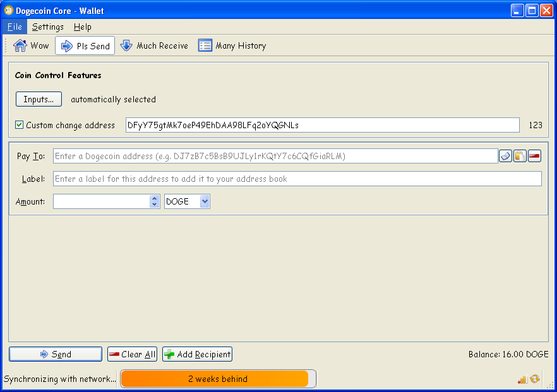The image size is (557, 392).
Task: Click the custom change address field
Action: tap(322, 125)
